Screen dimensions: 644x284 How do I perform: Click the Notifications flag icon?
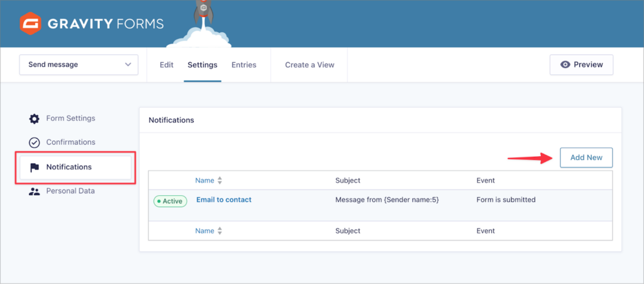(35, 168)
